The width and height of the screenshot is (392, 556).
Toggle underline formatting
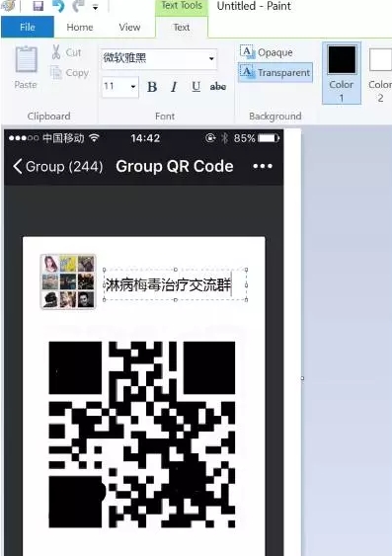pyautogui.click(x=196, y=87)
